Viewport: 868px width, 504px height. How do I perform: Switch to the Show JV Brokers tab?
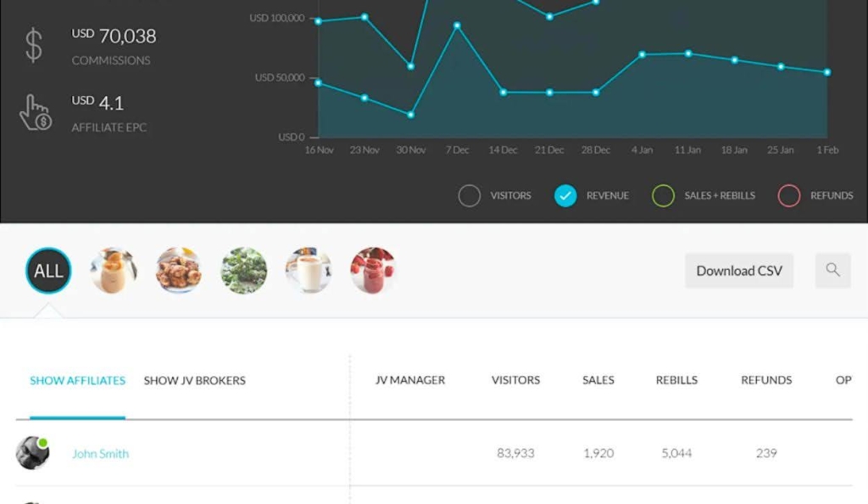pos(194,380)
